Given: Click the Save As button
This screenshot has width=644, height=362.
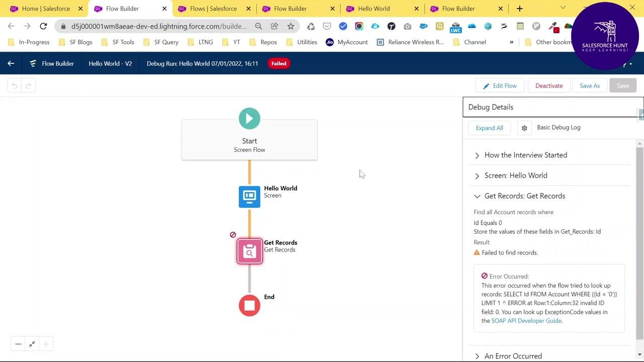Looking at the screenshot, I should click(x=590, y=85).
